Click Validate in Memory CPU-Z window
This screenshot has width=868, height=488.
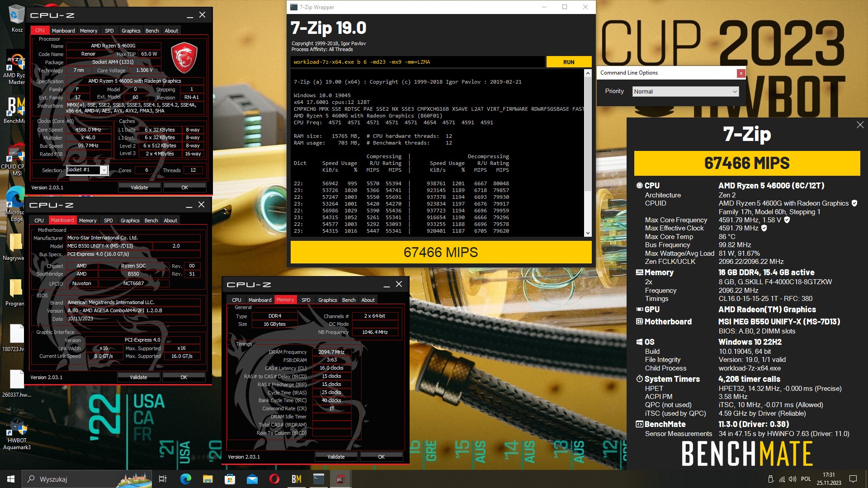tap(336, 456)
